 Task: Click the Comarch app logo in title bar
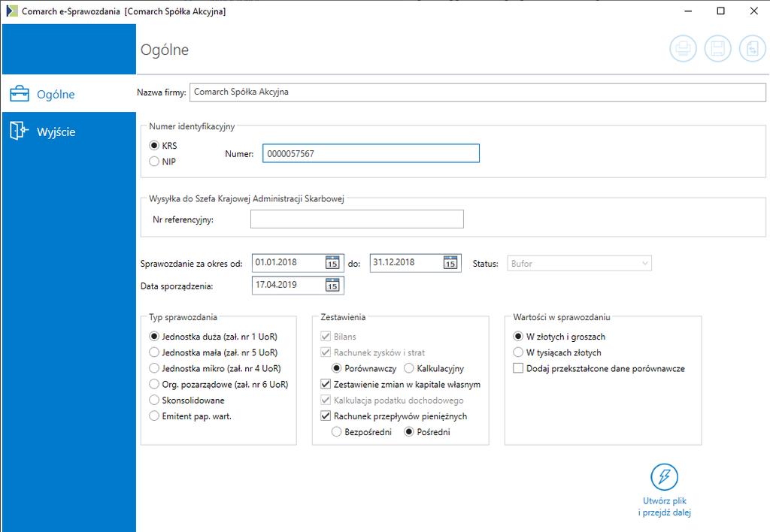click(12, 11)
